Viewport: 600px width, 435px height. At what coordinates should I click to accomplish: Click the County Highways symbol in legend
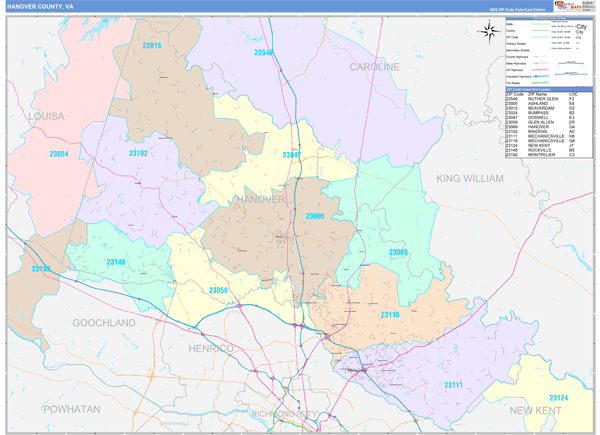pyautogui.click(x=538, y=56)
